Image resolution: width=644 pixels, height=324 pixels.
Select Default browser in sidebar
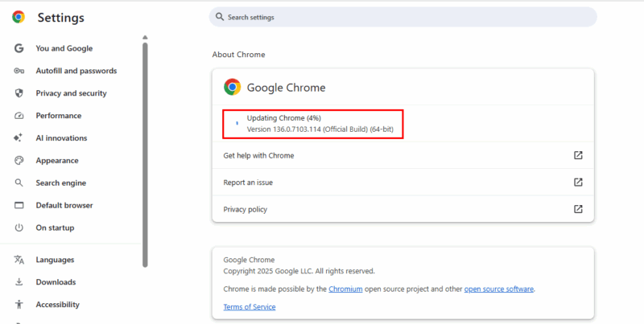(x=64, y=205)
